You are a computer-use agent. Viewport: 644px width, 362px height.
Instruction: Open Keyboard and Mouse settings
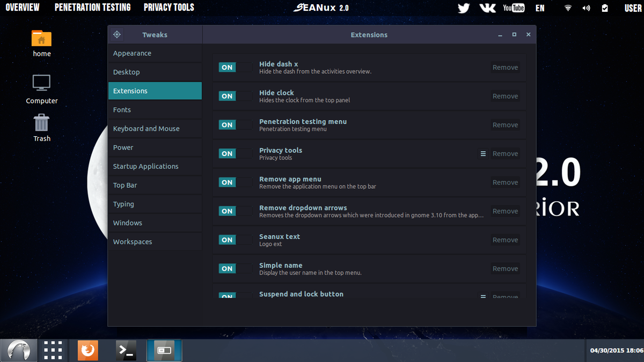[155, 129]
